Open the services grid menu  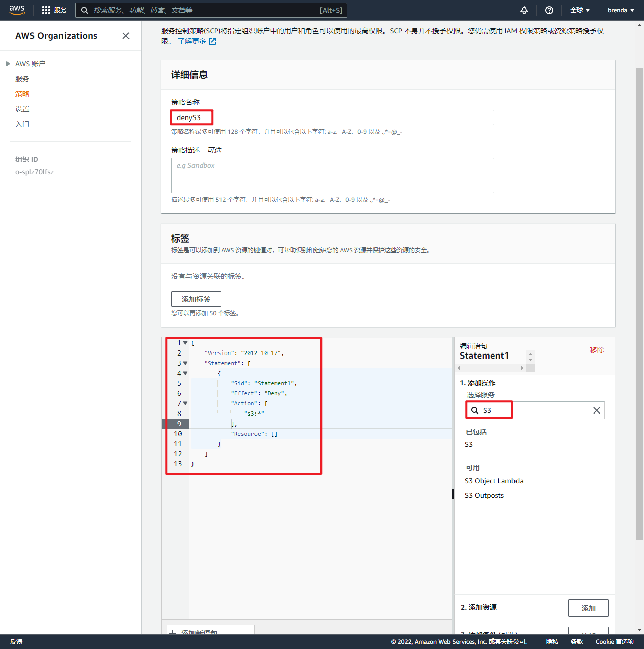tap(46, 10)
